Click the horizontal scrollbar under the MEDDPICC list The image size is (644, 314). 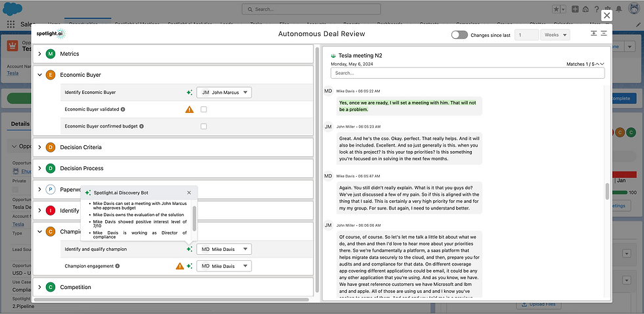click(172, 300)
